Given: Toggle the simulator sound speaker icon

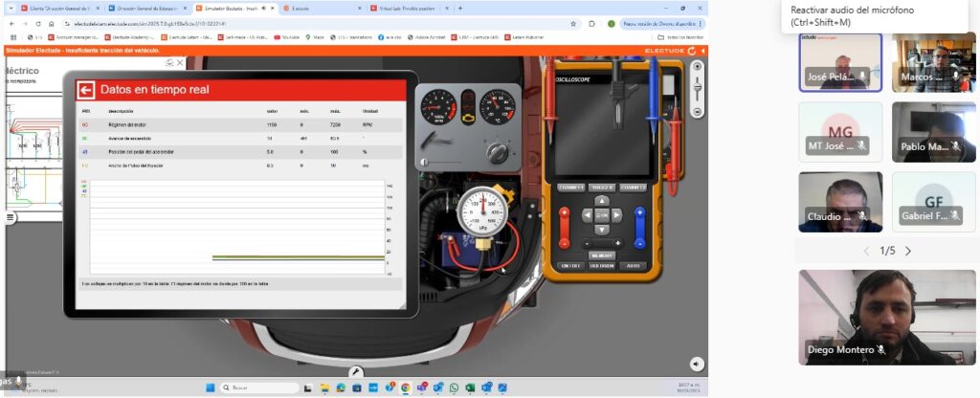Looking at the screenshot, I should pyautogui.click(x=696, y=364).
